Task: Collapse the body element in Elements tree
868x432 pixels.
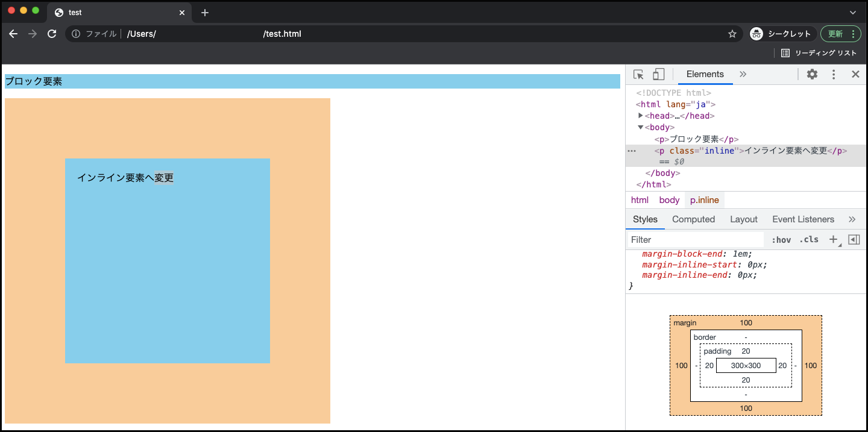Action: click(x=640, y=127)
